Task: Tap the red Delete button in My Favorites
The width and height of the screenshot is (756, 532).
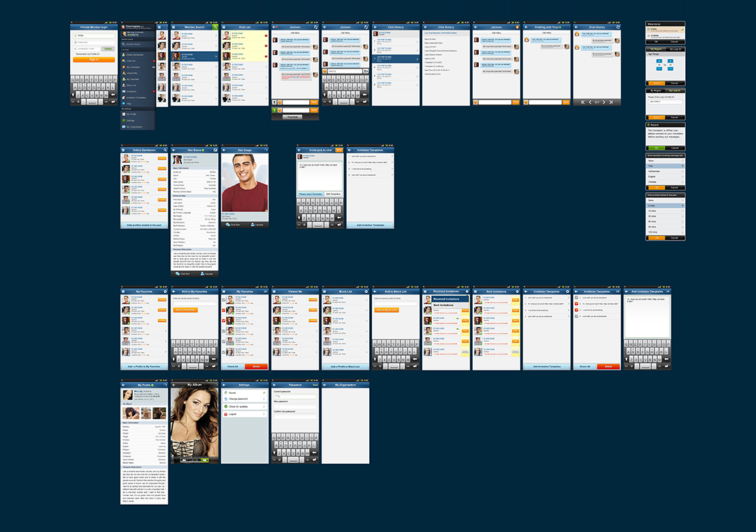Action: point(256,366)
